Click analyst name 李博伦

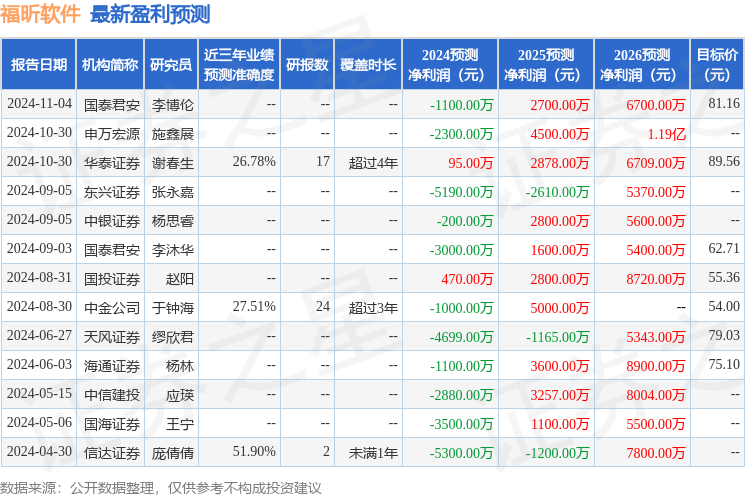172,105
